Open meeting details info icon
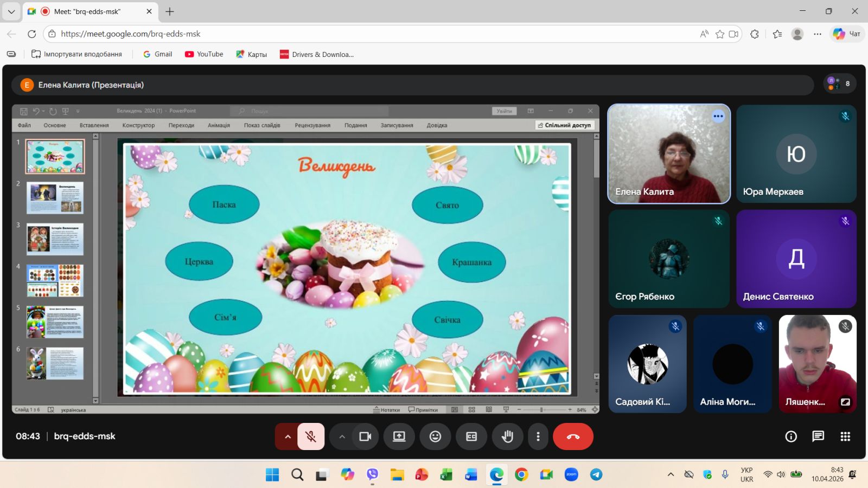This screenshot has height=488, width=868. coord(791,436)
